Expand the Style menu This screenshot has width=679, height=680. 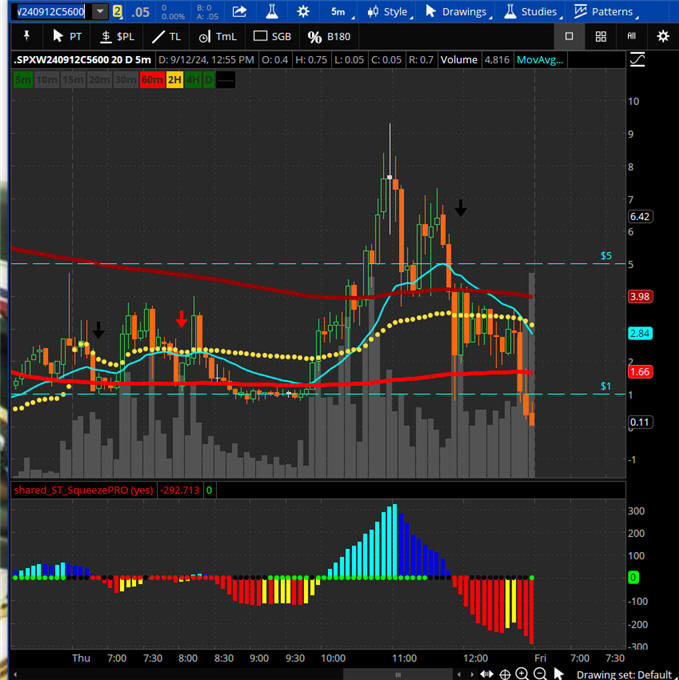[x=387, y=12]
